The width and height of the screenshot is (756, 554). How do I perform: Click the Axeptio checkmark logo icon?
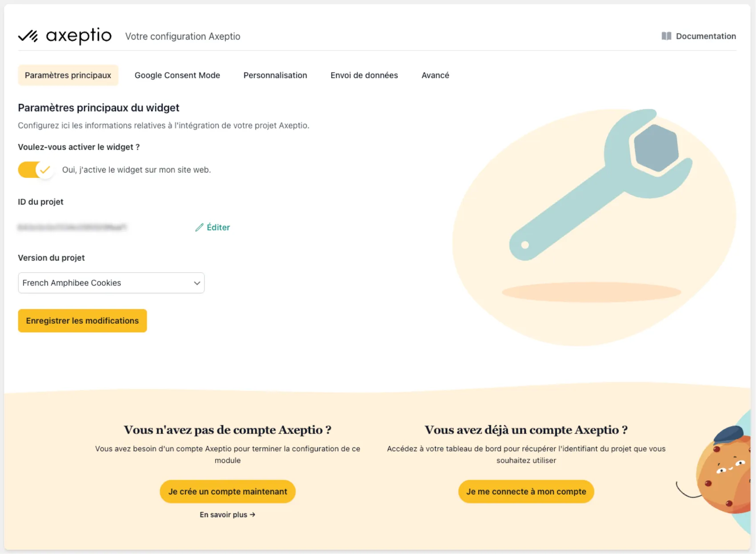(x=28, y=36)
